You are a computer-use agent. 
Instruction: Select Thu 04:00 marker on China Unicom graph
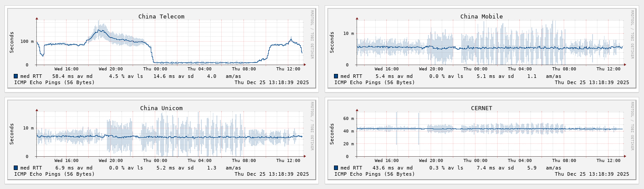199,161
